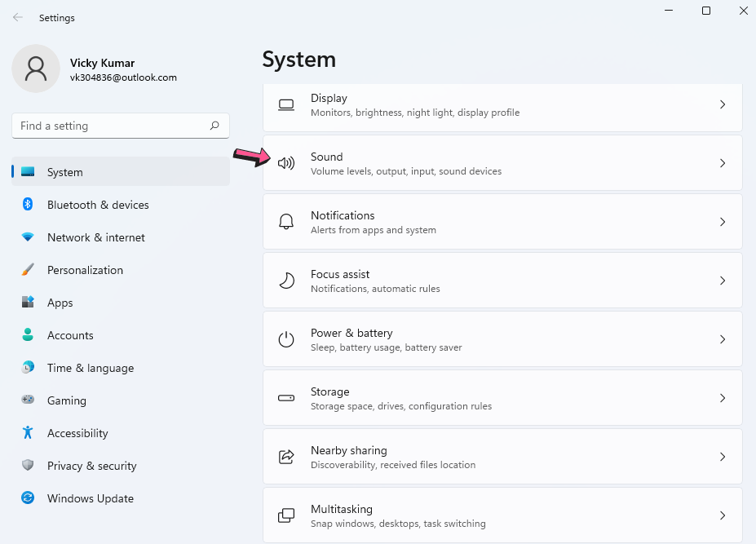The width and height of the screenshot is (756, 544).
Task: Go to Gaming settings
Action: (x=121, y=400)
